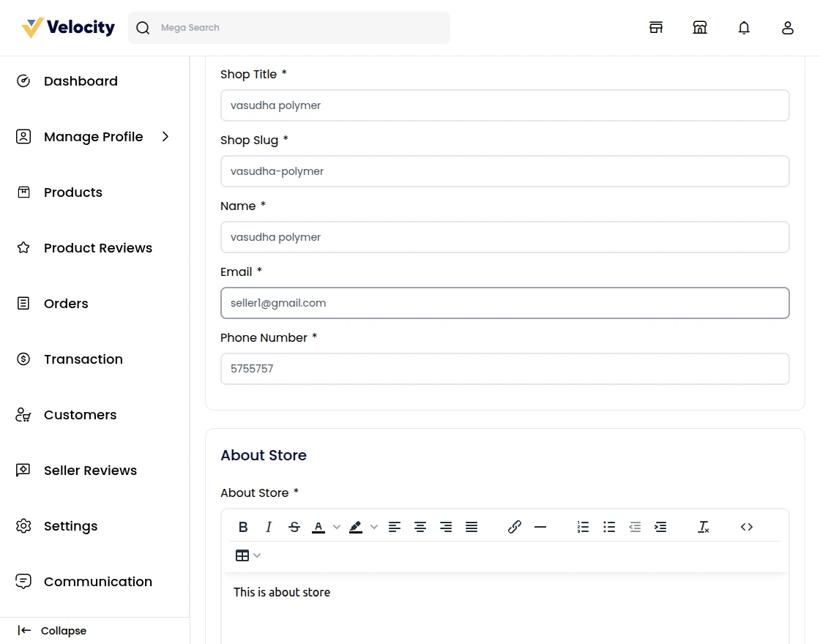This screenshot has width=820, height=644.
Task: Click the Velocity logo
Action: tap(68, 28)
